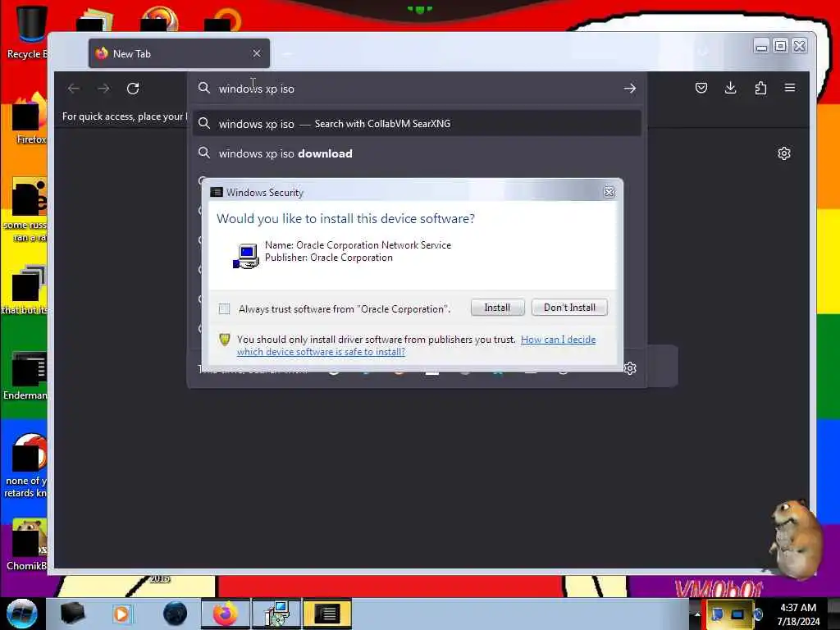Click the installer taskbar icon
The height and width of the screenshot is (630, 840).
276,614
